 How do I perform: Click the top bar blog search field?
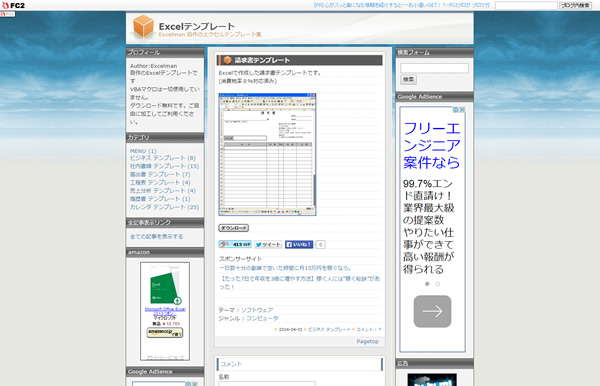point(526,5)
